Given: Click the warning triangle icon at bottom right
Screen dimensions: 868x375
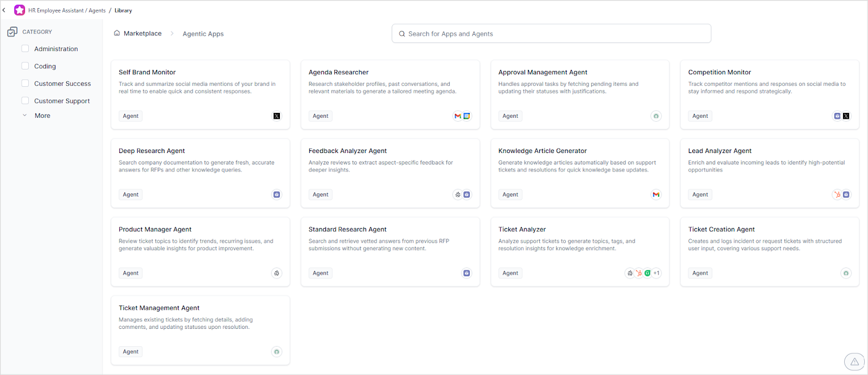Looking at the screenshot, I should coord(854,361).
